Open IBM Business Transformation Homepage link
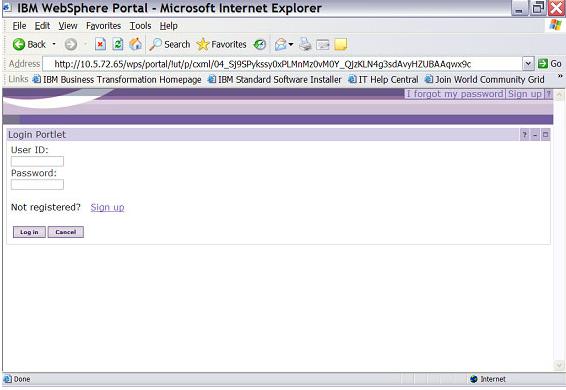Image resolution: width=566 pixels, height=390 pixels. [117, 79]
